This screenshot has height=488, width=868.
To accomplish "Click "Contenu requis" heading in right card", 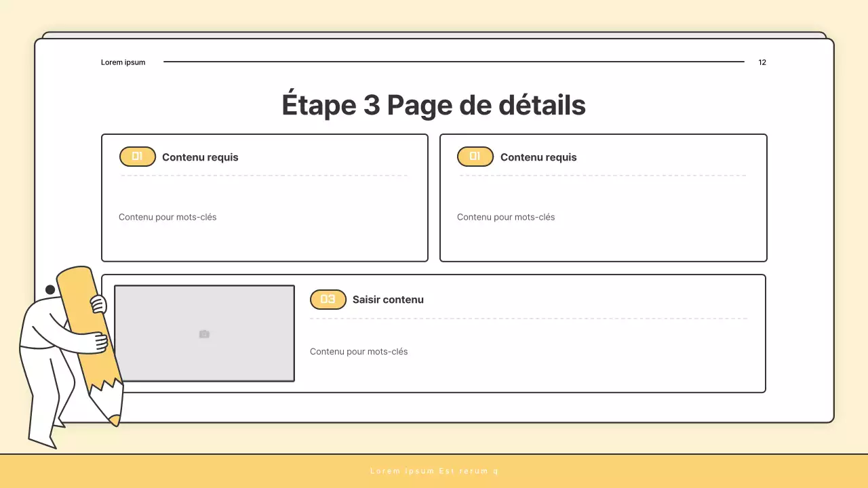I will [x=538, y=157].
